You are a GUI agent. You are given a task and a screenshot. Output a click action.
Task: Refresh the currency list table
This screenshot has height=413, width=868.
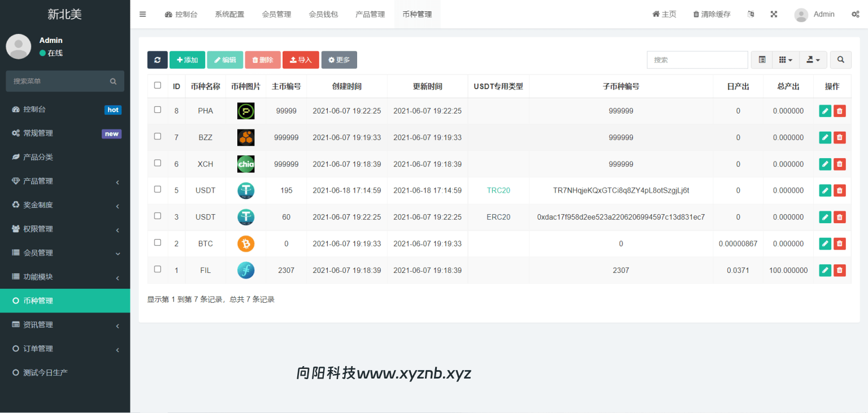pos(157,59)
